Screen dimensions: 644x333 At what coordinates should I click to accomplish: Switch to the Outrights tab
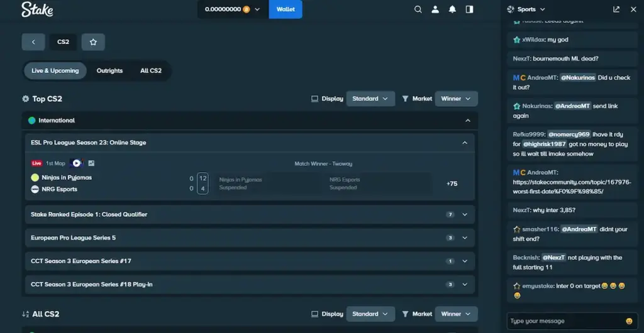pyautogui.click(x=109, y=71)
